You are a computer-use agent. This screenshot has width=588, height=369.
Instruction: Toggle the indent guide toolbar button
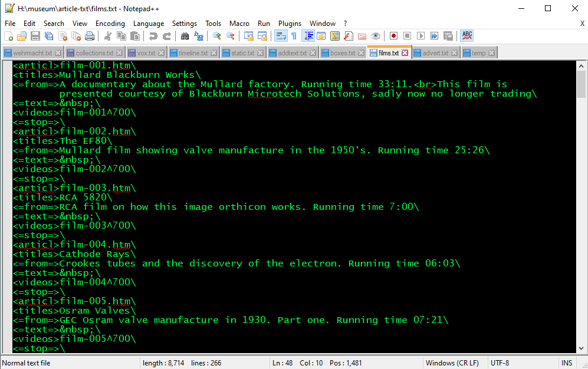[x=308, y=36]
